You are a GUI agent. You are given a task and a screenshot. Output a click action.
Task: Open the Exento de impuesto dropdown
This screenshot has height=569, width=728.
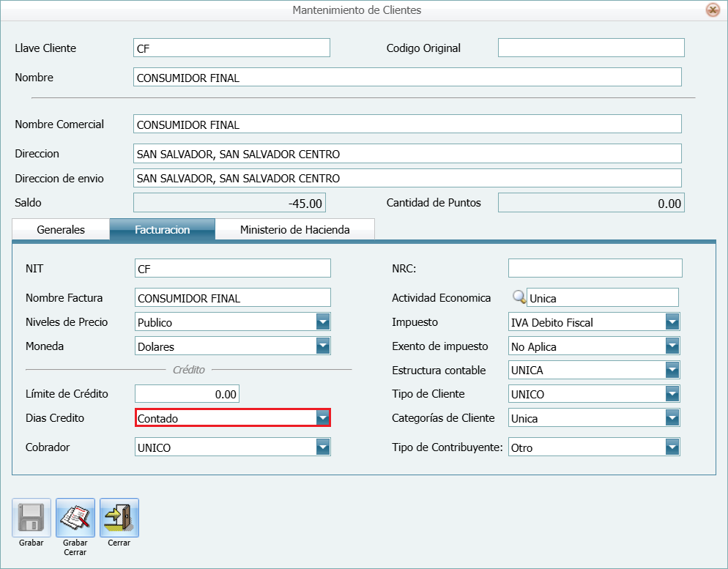pos(672,346)
